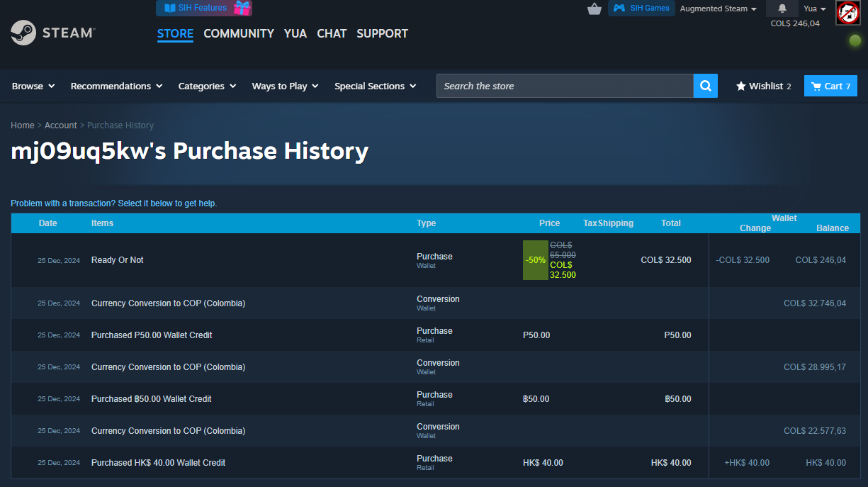Viewport: 868px width, 487px height.
Task: Click conversion row with balance COL$ 28.995,17
Action: [436, 366]
